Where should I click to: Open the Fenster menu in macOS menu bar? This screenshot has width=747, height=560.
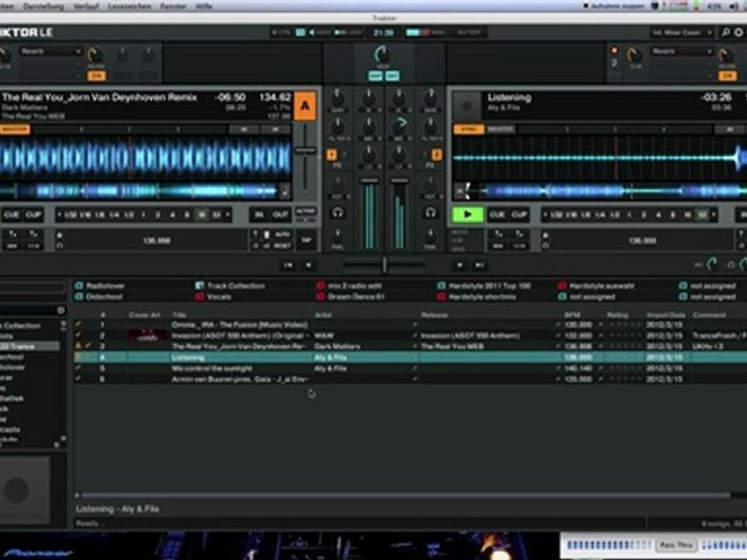point(173,6)
